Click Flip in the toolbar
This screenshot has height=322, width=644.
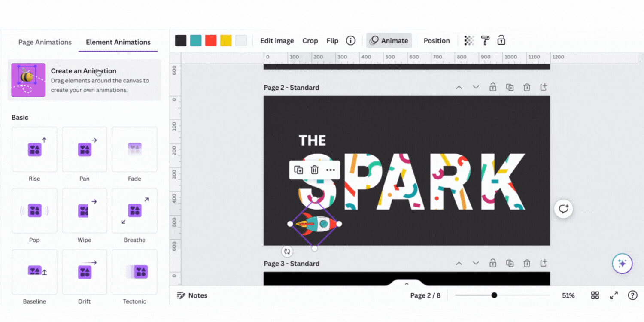[x=332, y=41]
